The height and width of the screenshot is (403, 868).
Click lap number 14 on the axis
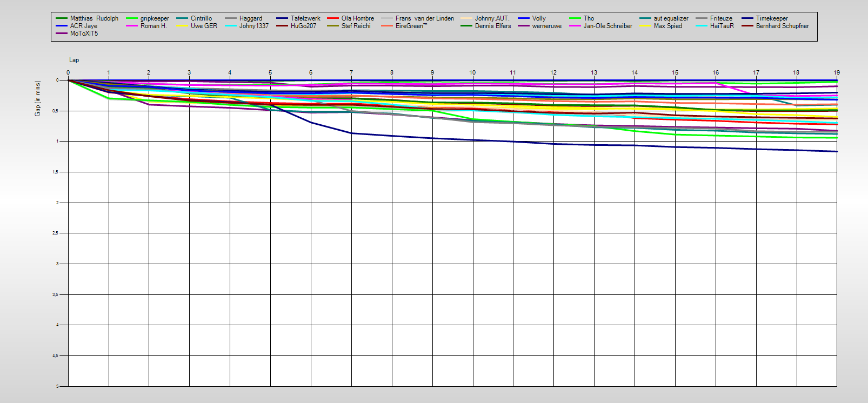(635, 72)
